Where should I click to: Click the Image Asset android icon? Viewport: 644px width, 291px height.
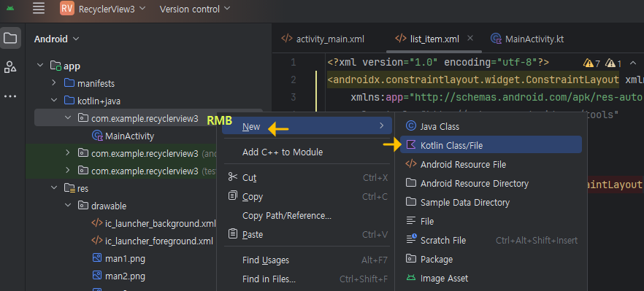point(410,278)
